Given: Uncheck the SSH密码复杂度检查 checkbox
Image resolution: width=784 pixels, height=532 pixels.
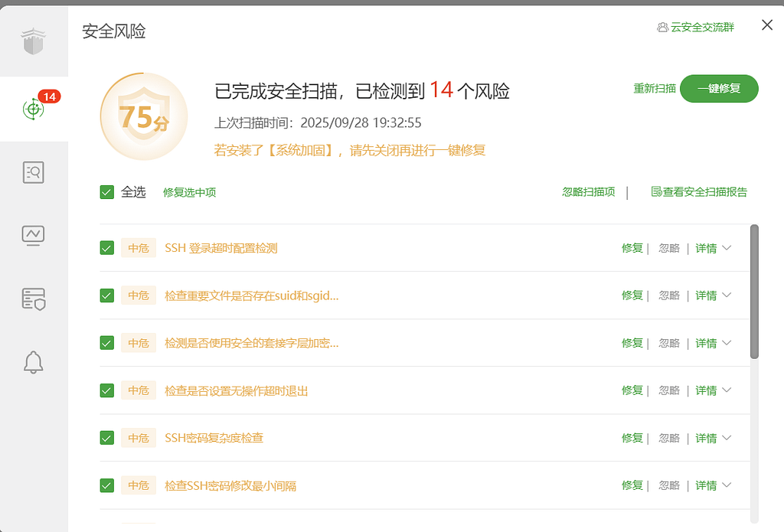Looking at the screenshot, I should click(107, 438).
